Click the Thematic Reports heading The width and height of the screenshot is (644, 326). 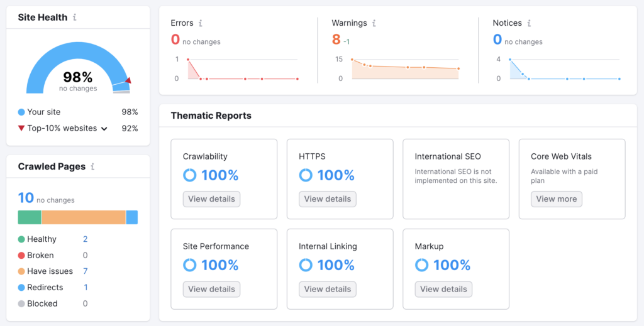(211, 116)
